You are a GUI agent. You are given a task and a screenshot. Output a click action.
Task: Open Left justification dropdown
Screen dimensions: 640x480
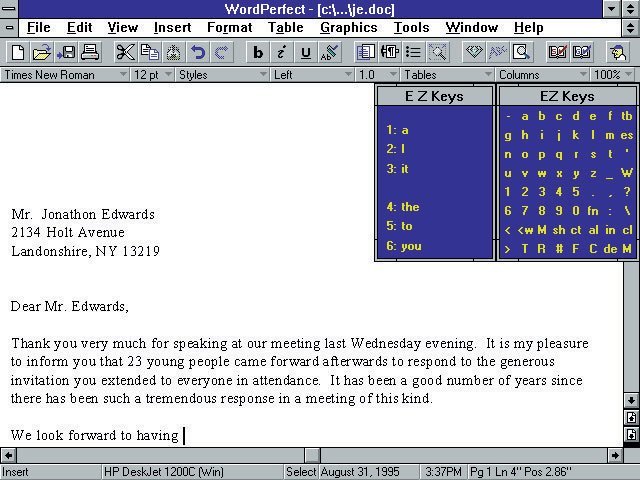point(312,75)
